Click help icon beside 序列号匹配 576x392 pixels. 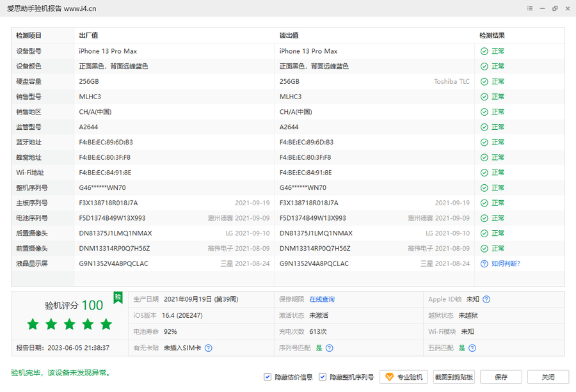point(329,348)
